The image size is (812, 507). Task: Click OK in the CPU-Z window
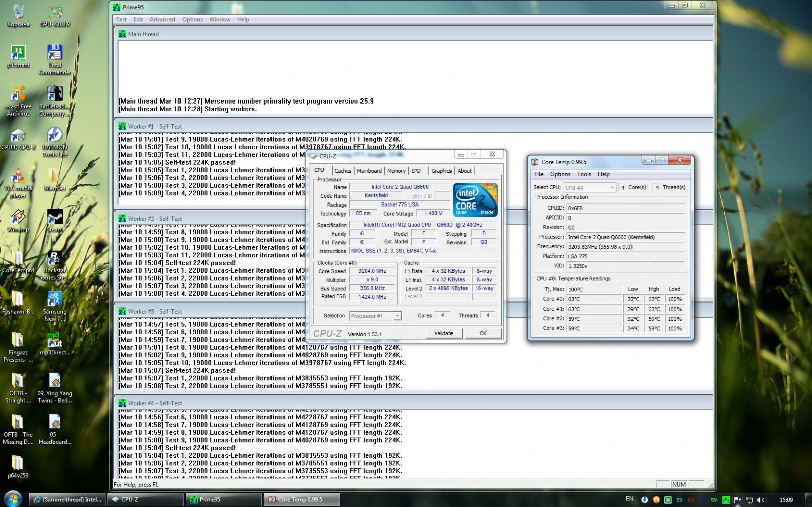click(x=483, y=333)
